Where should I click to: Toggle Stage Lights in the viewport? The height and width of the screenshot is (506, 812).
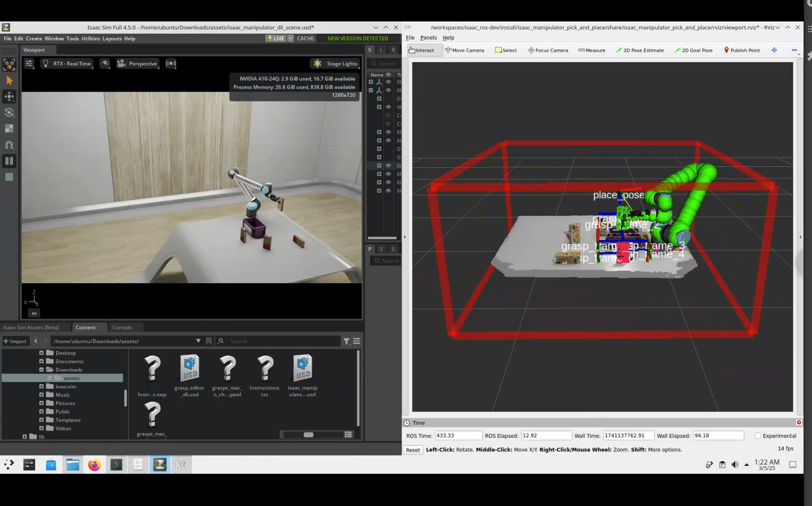[x=336, y=64]
